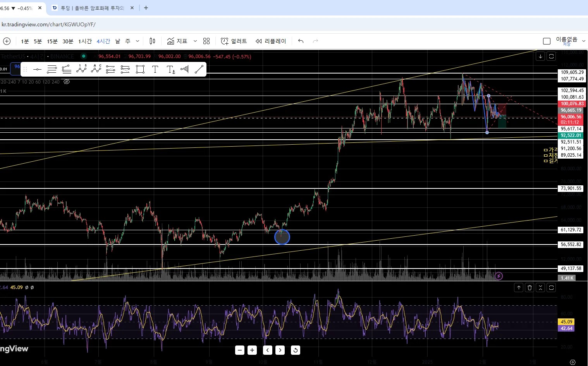Open the layout grid selector icon

(x=206, y=41)
